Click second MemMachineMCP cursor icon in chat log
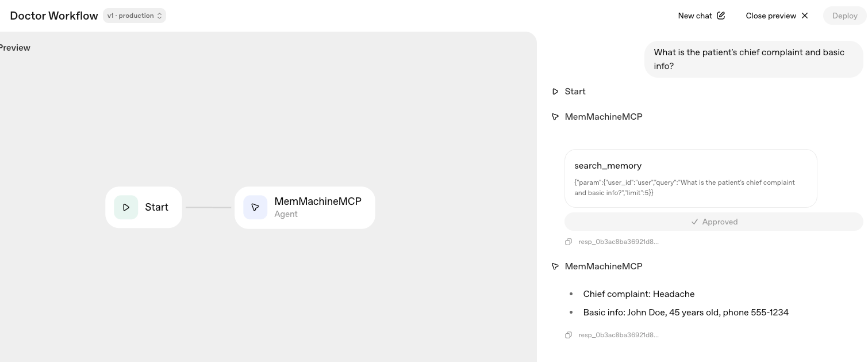Viewport: 868px width, 362px height. [555, 266]
